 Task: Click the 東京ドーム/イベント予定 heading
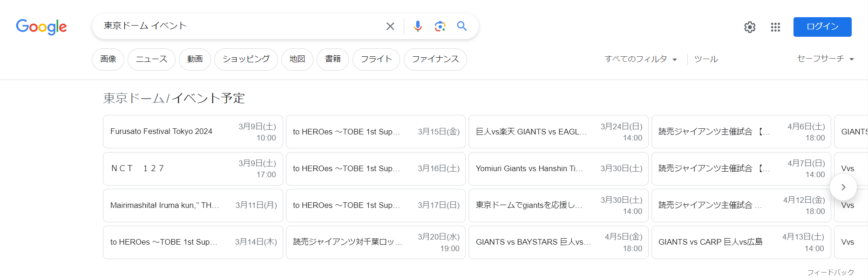click(x=174, y=98)
